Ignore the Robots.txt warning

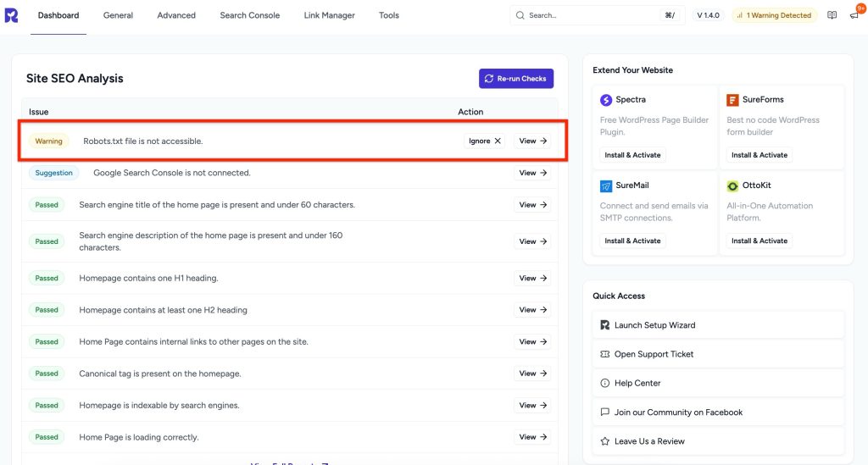pos(484,141)
